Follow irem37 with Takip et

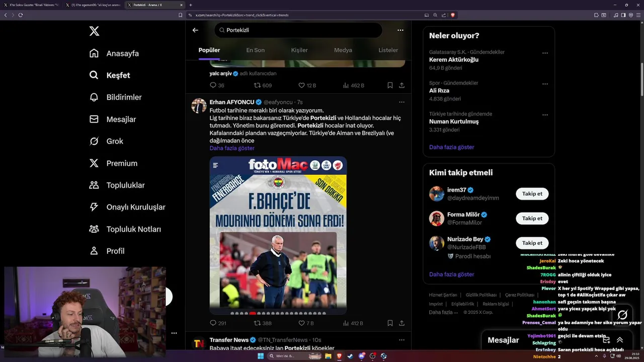[532, 194]
